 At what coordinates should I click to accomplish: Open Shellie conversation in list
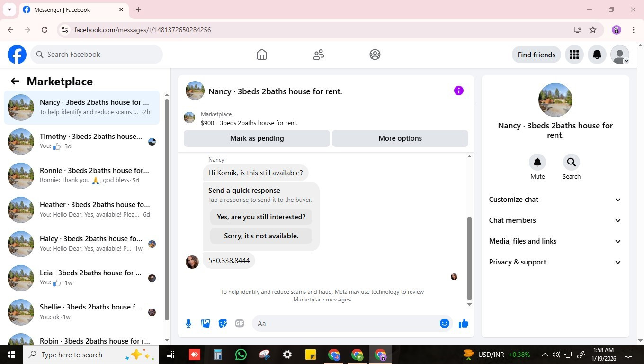point(81,312)
